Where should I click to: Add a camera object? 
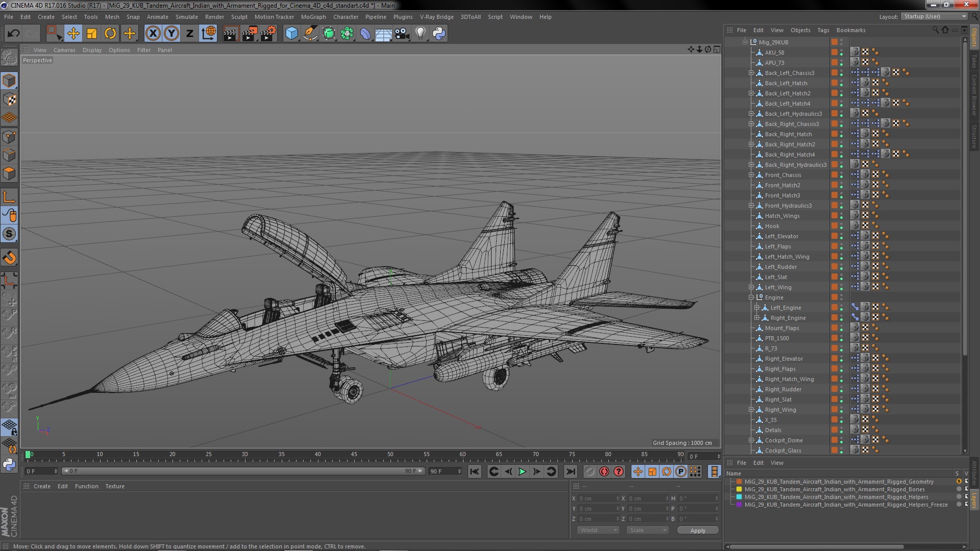coord(402,34)
